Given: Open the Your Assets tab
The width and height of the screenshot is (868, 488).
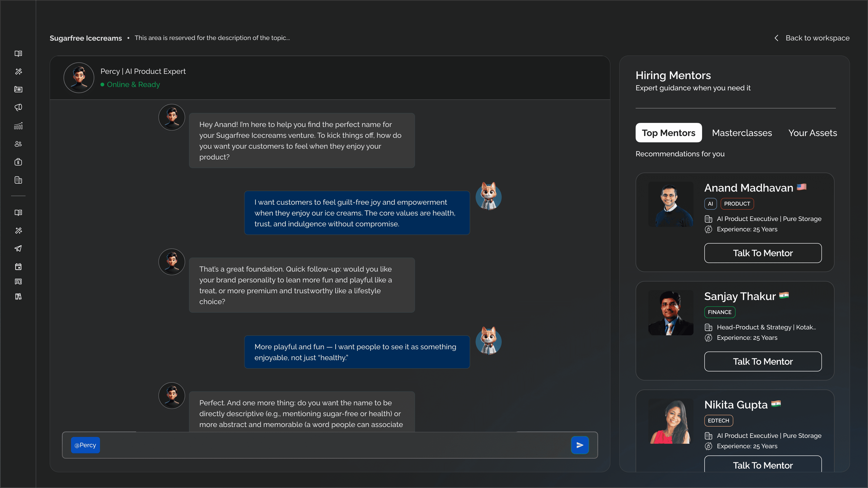Looking at the screenshot, I should coord(812,133).
